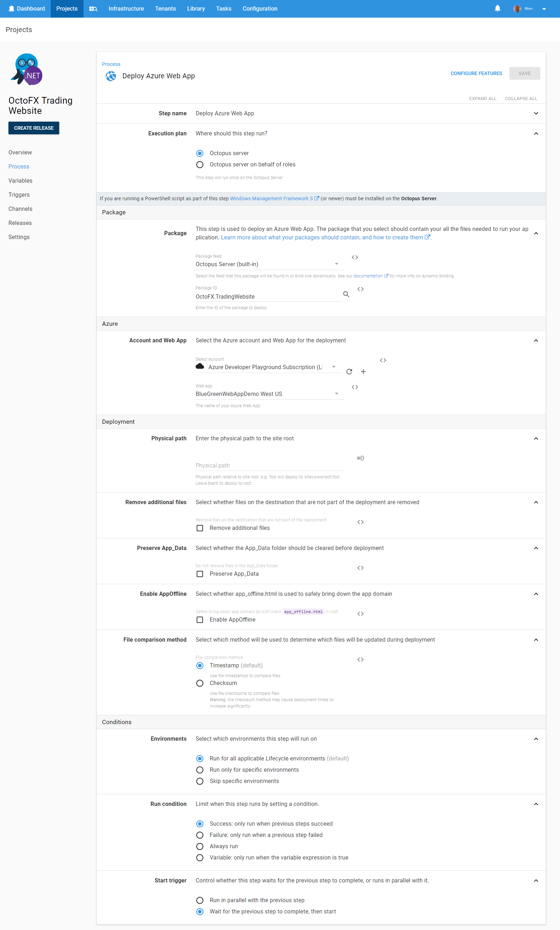Open the Library tab

[196, 9]
